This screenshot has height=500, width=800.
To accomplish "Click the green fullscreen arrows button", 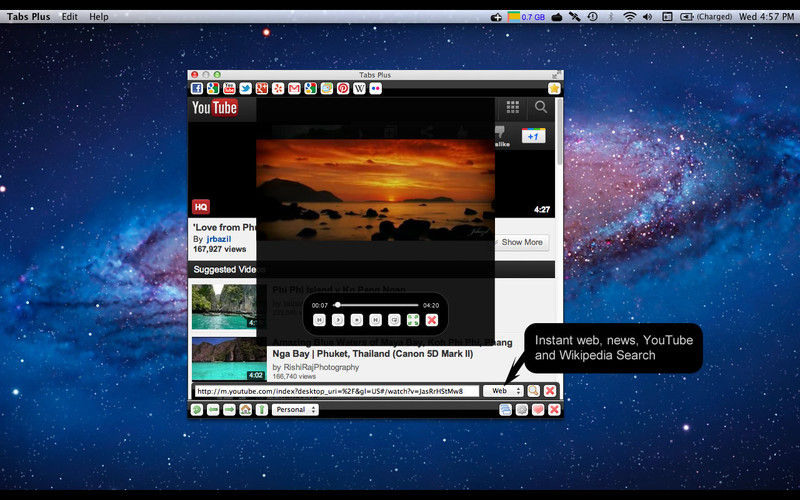I will 413,320.
